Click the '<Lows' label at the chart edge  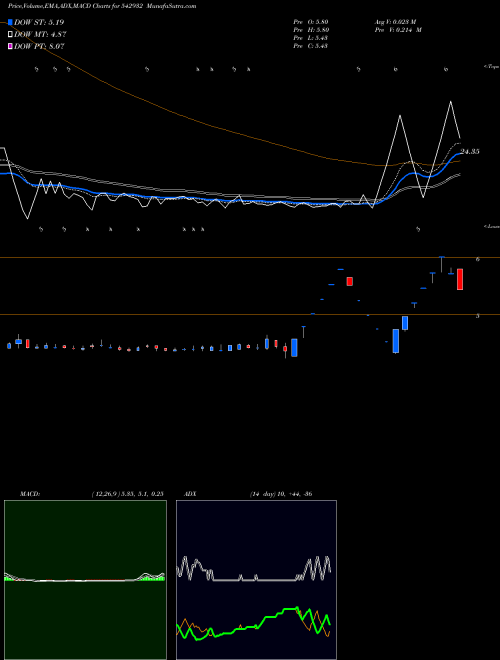pos(491,226)
